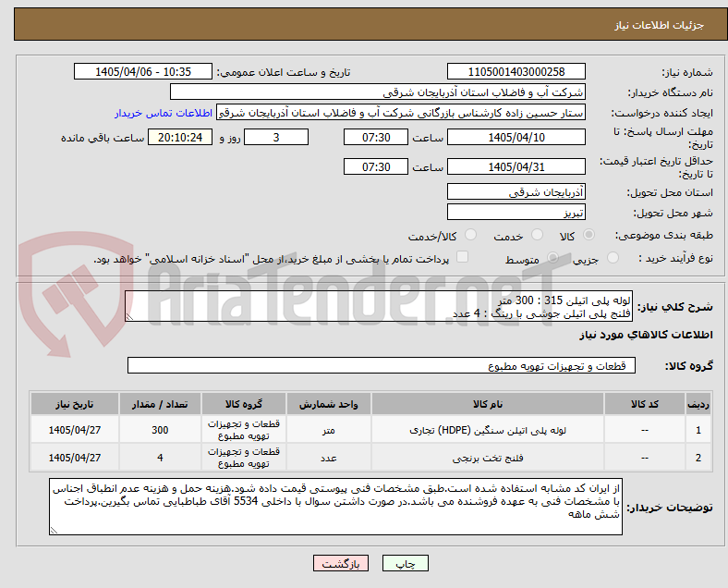The image size is (728, 588).
Task: Click the response deadline date 1405/04/10
Action: [x=516, y=138]
